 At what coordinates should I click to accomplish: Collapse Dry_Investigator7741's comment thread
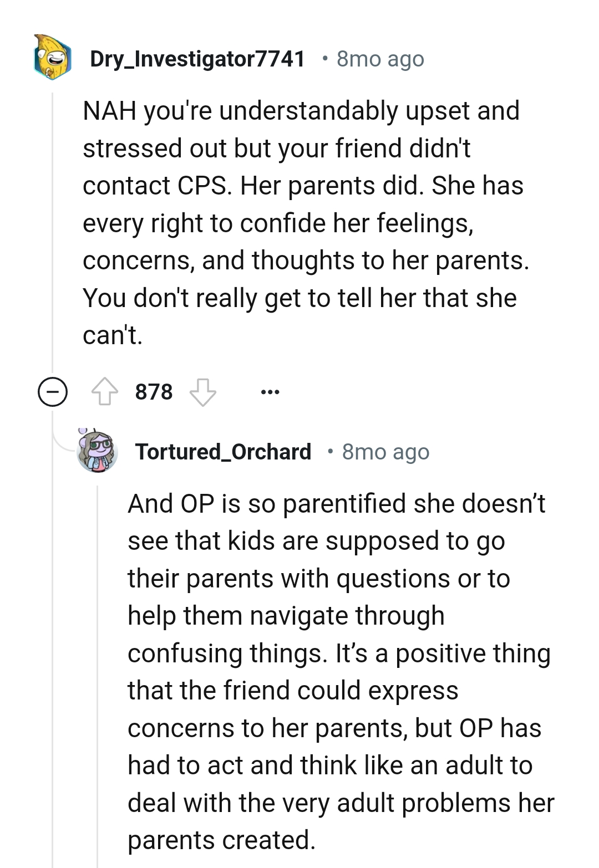(53, 392)
